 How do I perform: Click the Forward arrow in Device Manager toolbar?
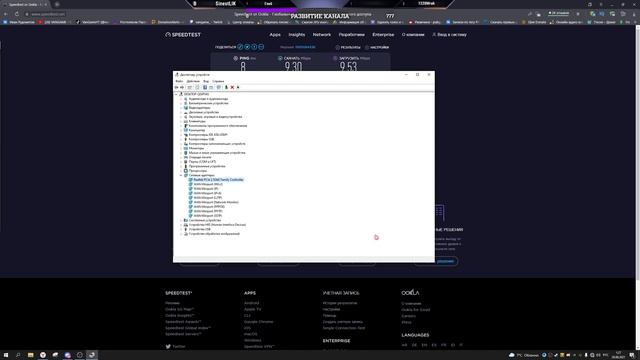[x=182, y=87]
